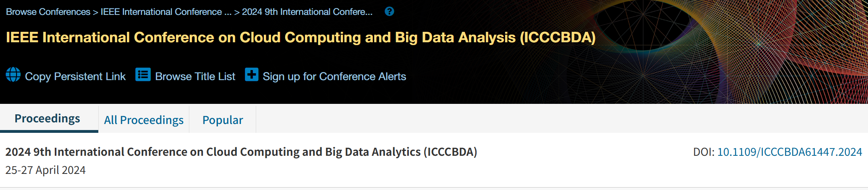Select the Popular tab
This screenshot has height=190, width=868.
pos(223,120)
